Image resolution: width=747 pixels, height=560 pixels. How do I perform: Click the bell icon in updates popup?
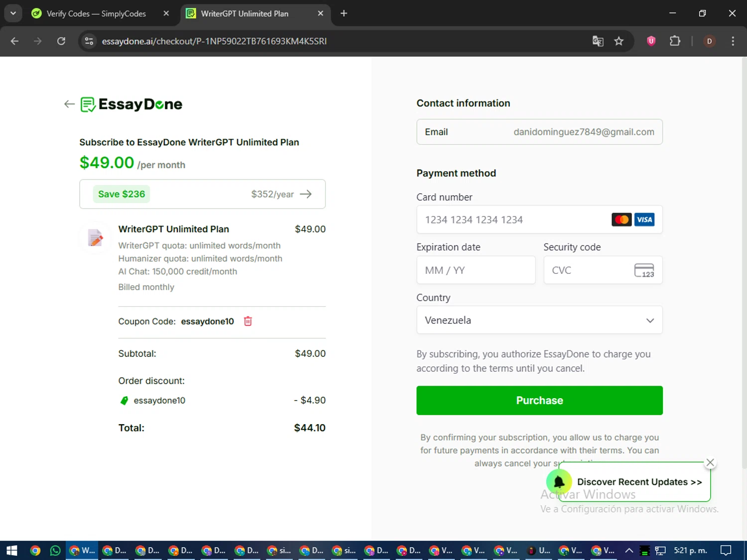pos(559,482)
